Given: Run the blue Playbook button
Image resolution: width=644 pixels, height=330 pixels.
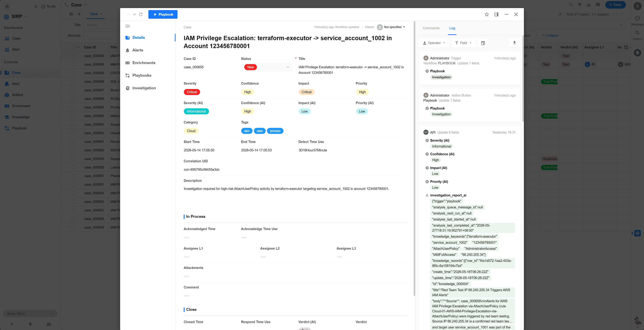Looking at the screenshot, I should pos(163,14).
